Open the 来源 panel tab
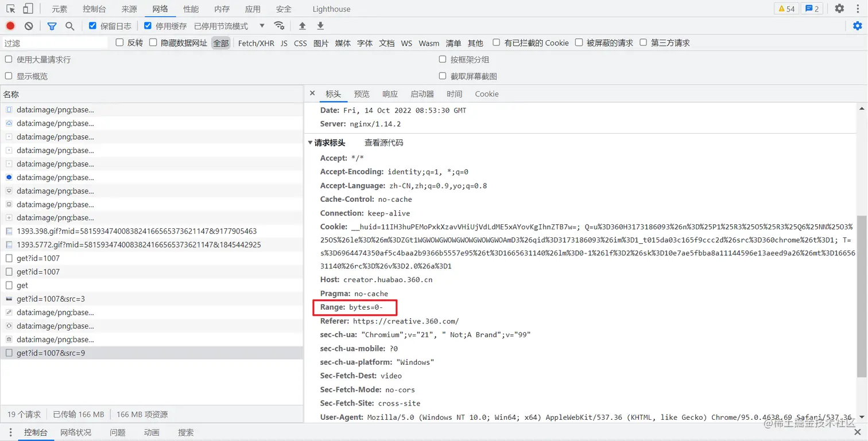This screenshot has width=868, height=441. coord(129,9)
